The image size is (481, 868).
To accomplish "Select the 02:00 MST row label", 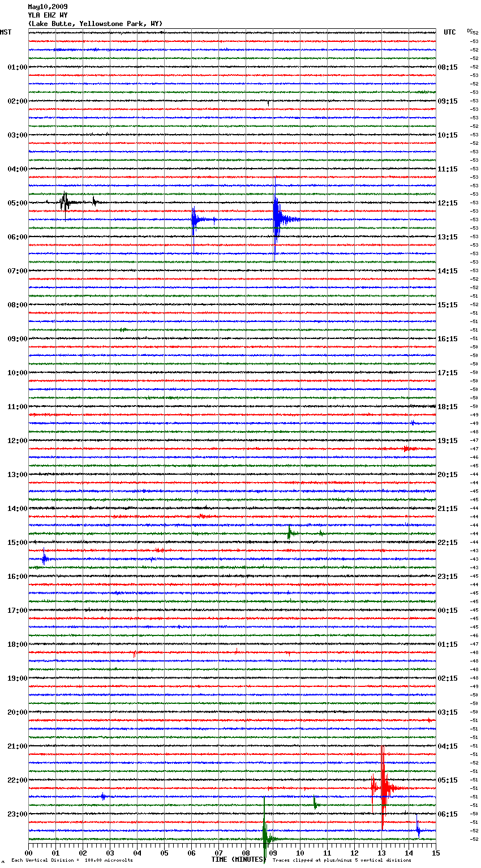I will [18, 101].
